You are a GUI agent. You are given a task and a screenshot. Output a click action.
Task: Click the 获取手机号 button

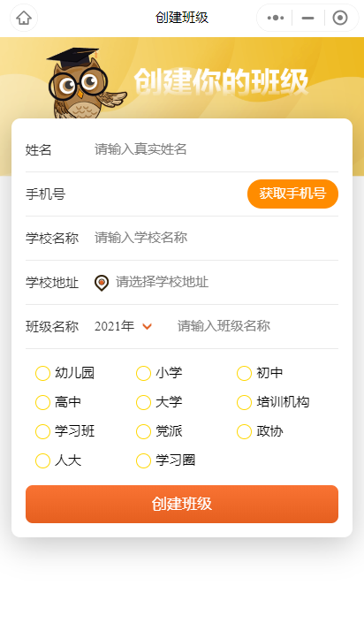(292, 194)
